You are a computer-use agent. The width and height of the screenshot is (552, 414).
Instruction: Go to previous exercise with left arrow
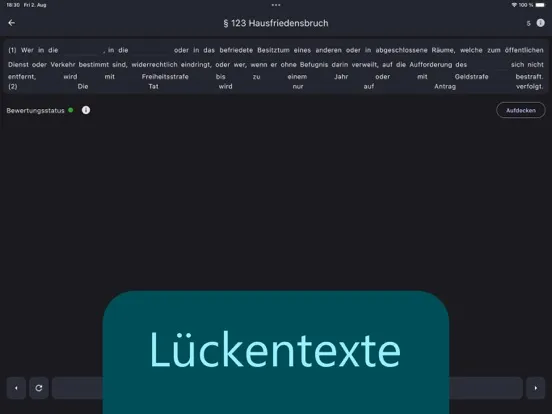point(16,388)
